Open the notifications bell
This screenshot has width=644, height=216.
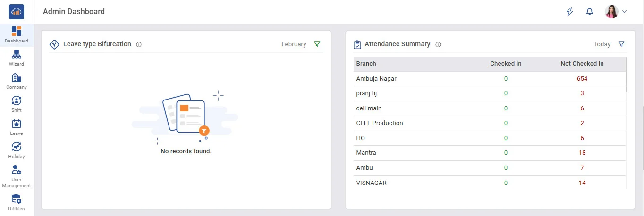589,12
